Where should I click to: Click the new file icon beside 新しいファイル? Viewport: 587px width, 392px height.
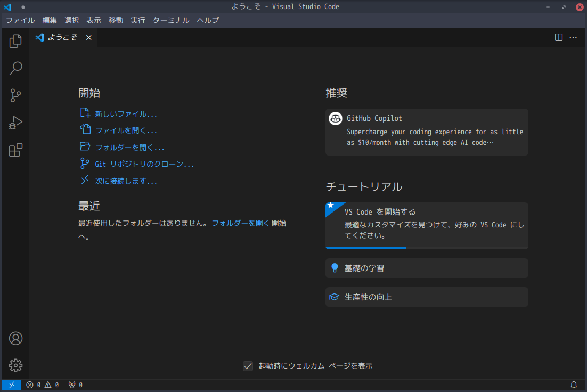click(x=85, y=113)
